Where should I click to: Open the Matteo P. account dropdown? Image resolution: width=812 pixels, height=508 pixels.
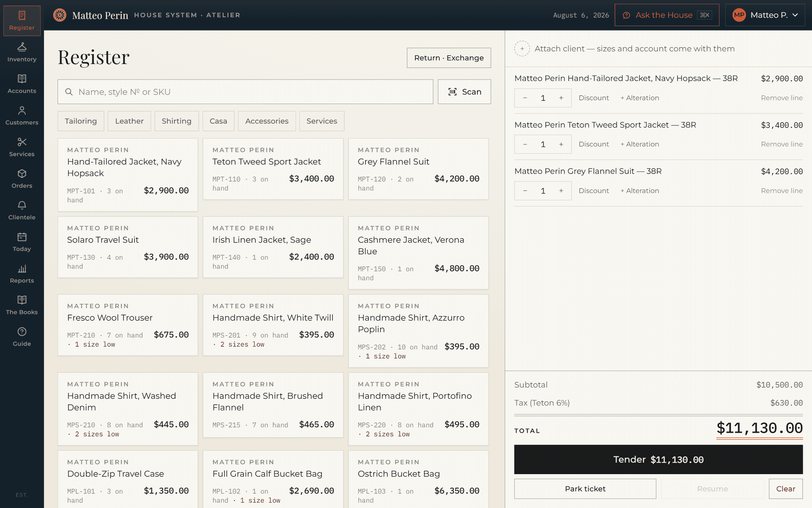pos(765,15)
